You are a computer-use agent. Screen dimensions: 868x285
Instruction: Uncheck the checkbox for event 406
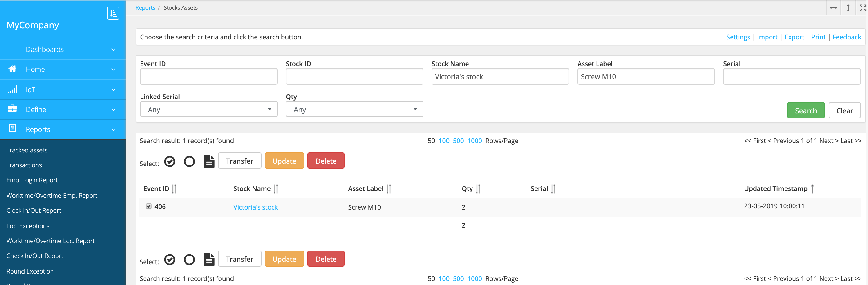click(x=149, y=206)
